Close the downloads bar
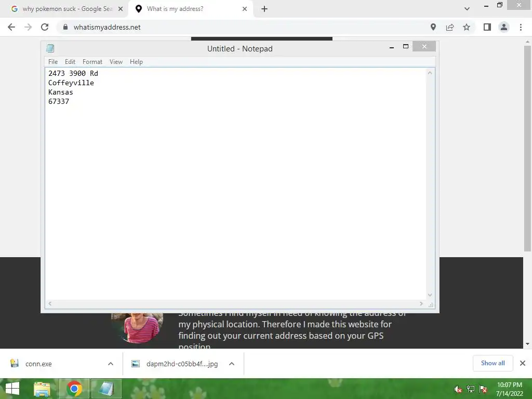Viewport: 532px width, 399px height. (523, 363)
